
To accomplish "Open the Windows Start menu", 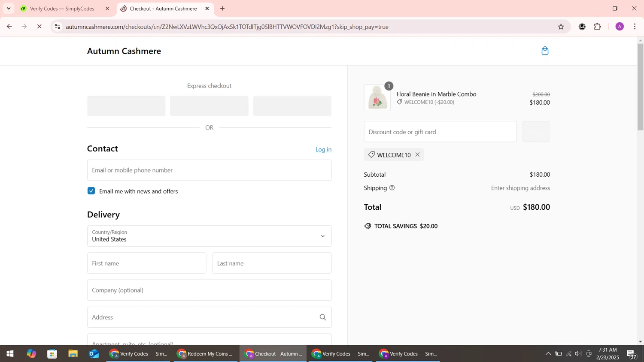I will pyautogui.click(x=10, y=354).
